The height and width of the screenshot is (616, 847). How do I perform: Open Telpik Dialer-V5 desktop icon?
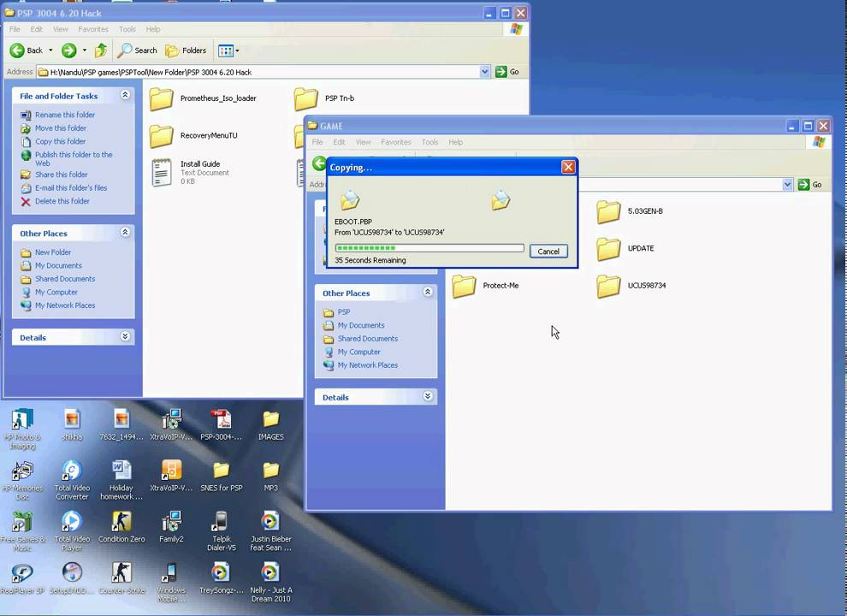click(x=221, y=531)
